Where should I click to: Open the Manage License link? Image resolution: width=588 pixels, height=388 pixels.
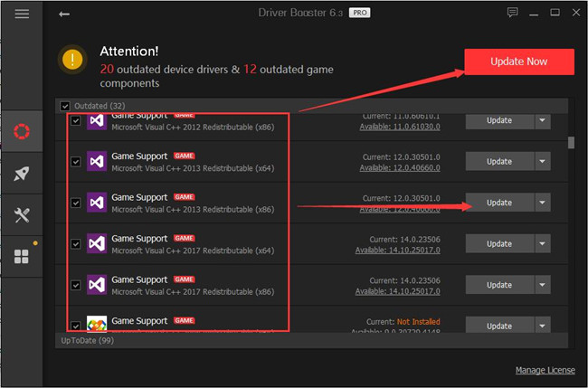pos(545,371)
